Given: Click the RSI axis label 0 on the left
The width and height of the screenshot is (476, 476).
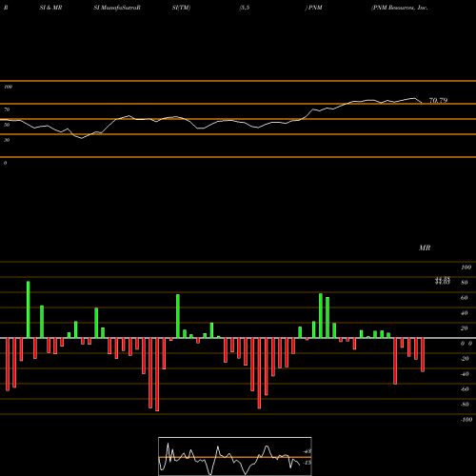Looking at the screenshot, I should (5, 163).
